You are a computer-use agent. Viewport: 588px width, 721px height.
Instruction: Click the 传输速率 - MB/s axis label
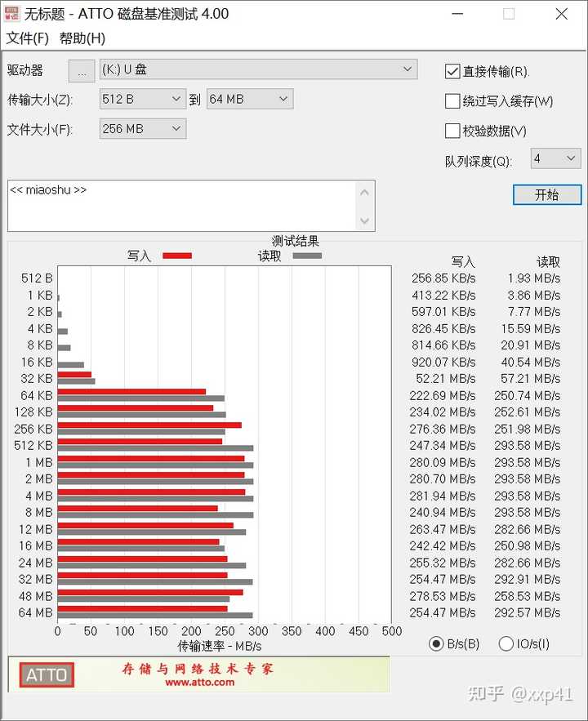click(220, 646)
